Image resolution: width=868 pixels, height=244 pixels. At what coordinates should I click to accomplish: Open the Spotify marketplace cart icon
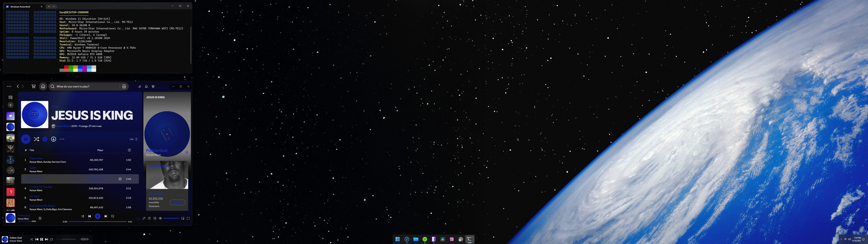pos(33,87)
